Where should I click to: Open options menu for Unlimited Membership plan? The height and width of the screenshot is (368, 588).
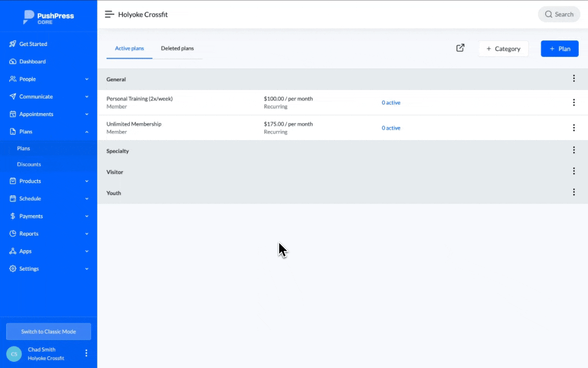(574, 128)
